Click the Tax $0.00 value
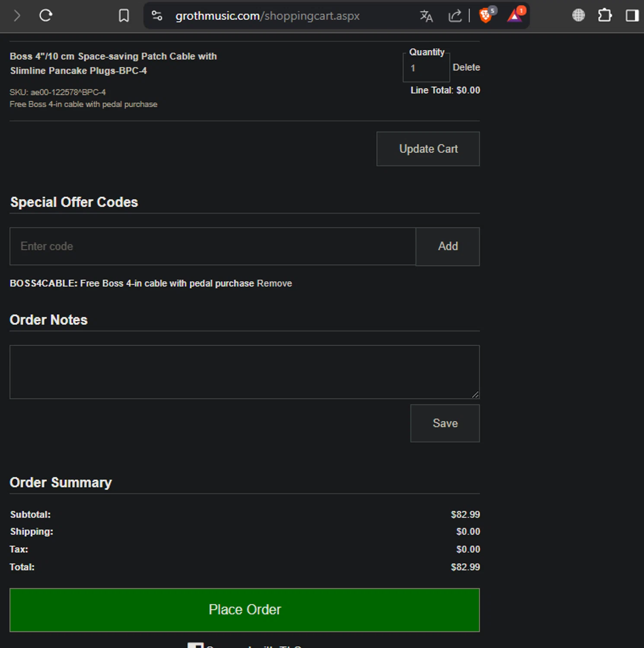 (x=468, y=549)
